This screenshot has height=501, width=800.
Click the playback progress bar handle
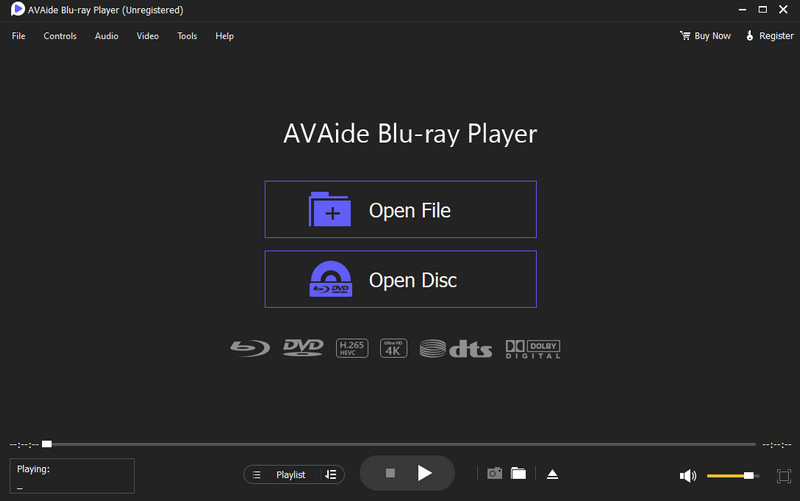click(x=47, y=444)
